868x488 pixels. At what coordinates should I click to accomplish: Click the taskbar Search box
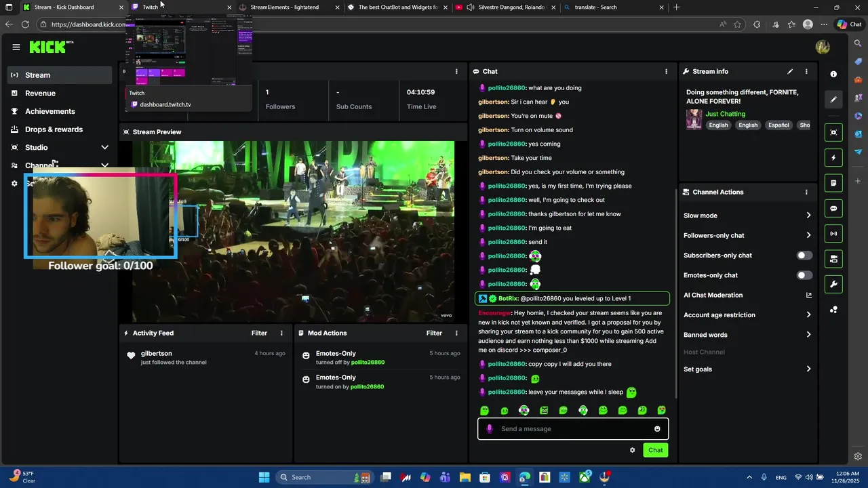pos(324,477)
